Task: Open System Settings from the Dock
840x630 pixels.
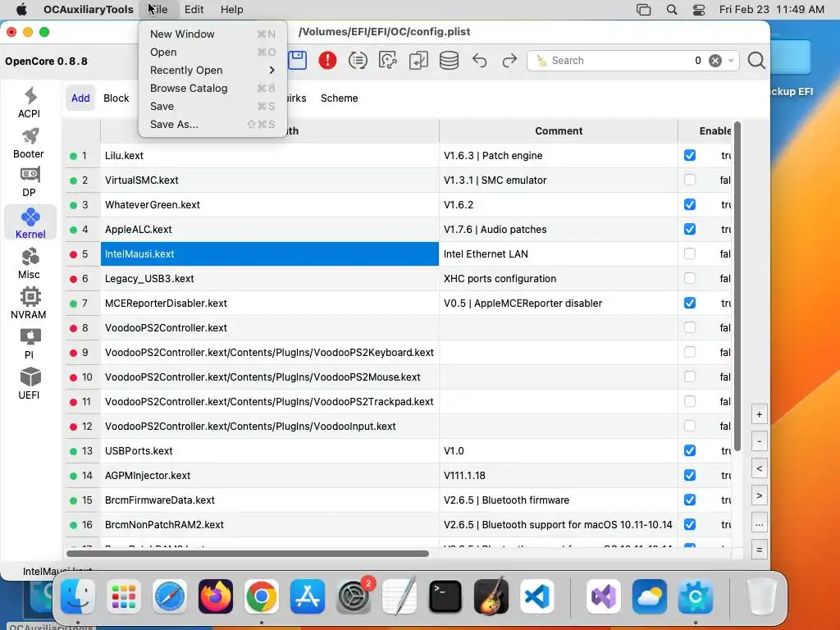Action: [354, 596]
